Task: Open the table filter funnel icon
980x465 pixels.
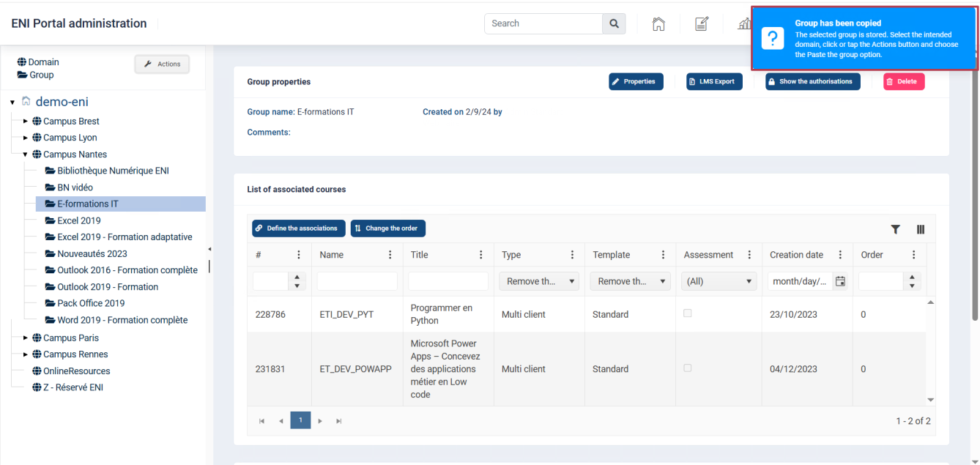Action: pyautogui.click(x=895, y=229)
